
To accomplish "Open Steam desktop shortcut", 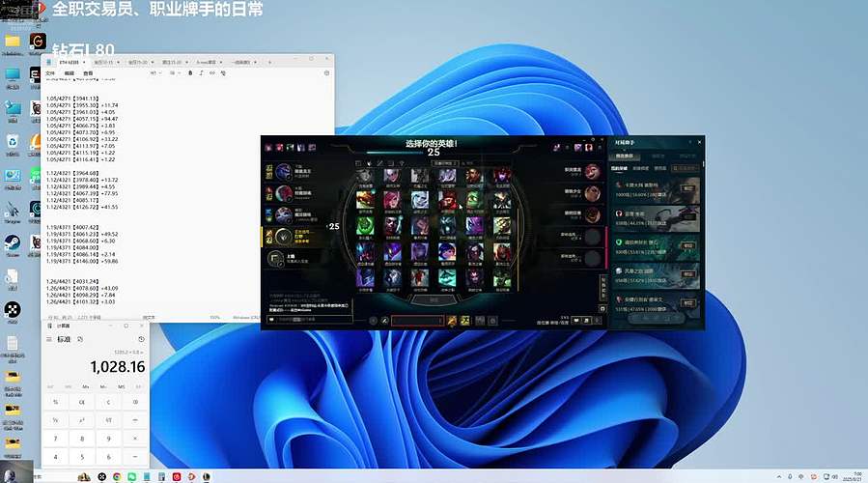I will (x=13, y=242).
